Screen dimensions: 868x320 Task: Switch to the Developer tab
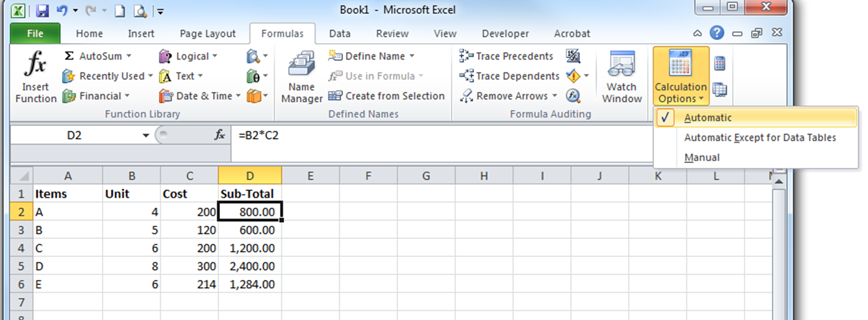click(x=505, y=34)
